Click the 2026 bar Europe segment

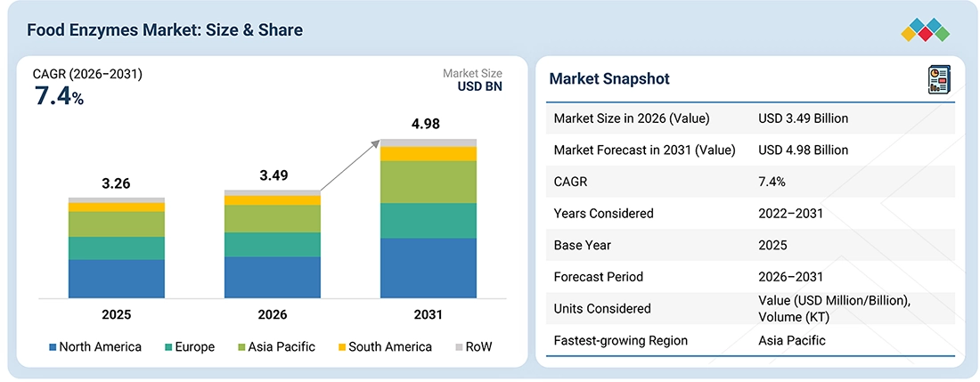[x=273, y=244]
